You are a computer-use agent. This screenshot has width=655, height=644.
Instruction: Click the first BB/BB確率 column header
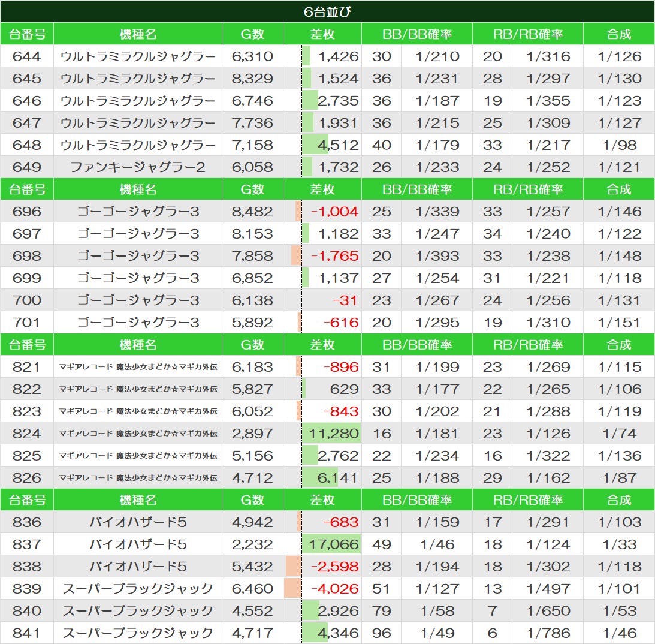point(417,34)
